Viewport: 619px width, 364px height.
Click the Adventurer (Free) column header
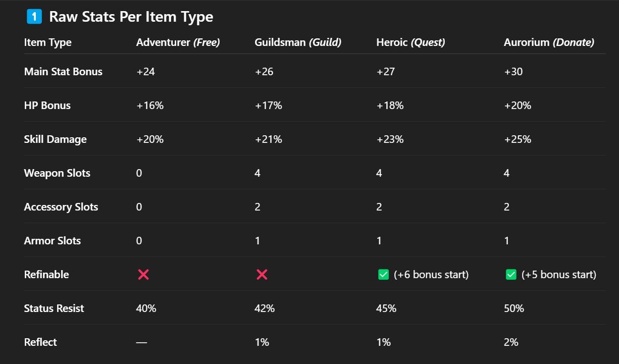click(x=178, y=42)
